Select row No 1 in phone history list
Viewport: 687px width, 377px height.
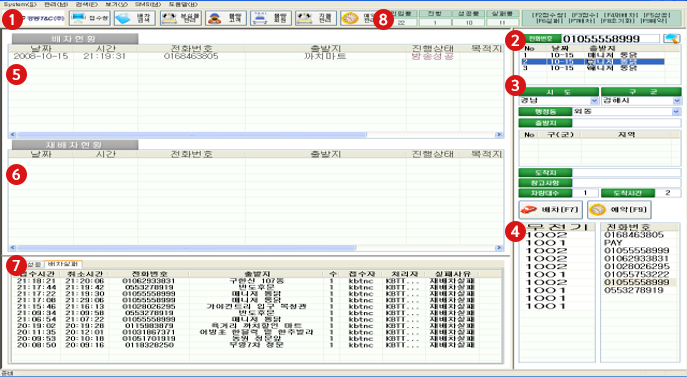point(593,55)
